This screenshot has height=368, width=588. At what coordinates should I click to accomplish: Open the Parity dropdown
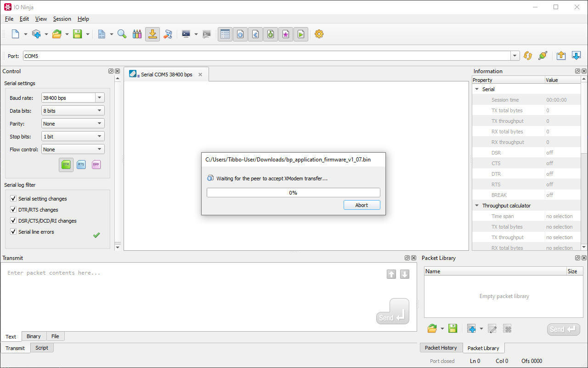(x=73, y=124)
